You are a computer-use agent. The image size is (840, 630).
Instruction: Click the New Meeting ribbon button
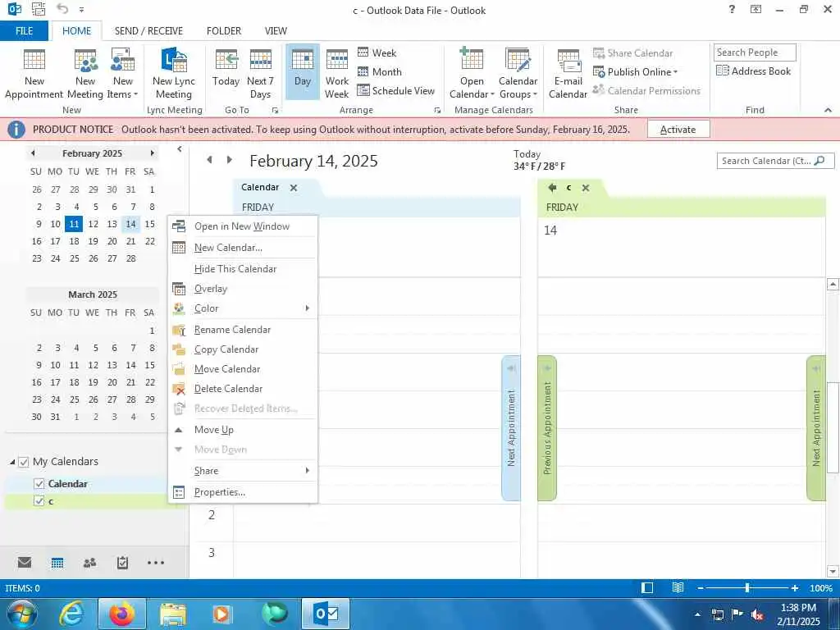85,73
